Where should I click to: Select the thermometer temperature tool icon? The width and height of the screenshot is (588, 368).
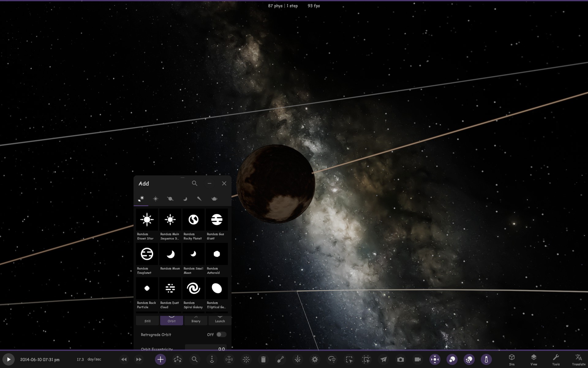tap(486, 359)
